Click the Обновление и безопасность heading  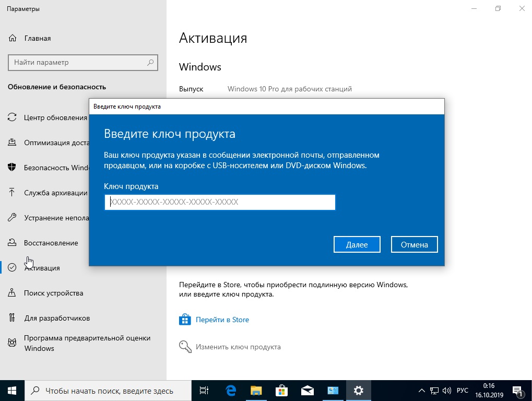(x=57, y=87)
